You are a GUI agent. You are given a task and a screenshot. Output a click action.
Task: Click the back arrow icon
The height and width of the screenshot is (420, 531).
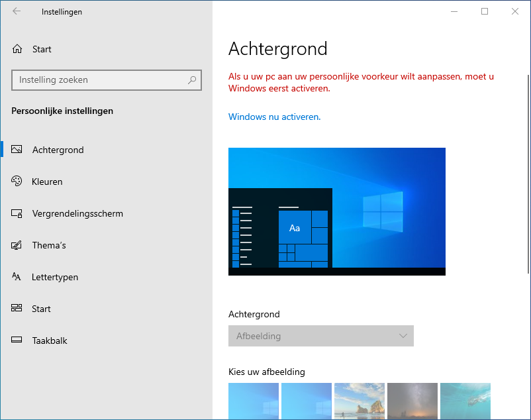pyautogui.click(x=17, y=11)
